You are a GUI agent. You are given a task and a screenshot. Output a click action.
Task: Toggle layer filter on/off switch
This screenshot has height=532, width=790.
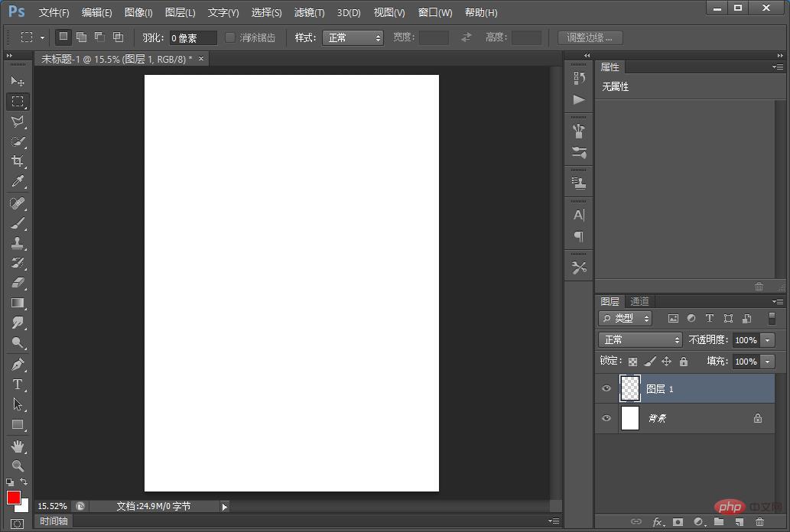click(772, 318)
